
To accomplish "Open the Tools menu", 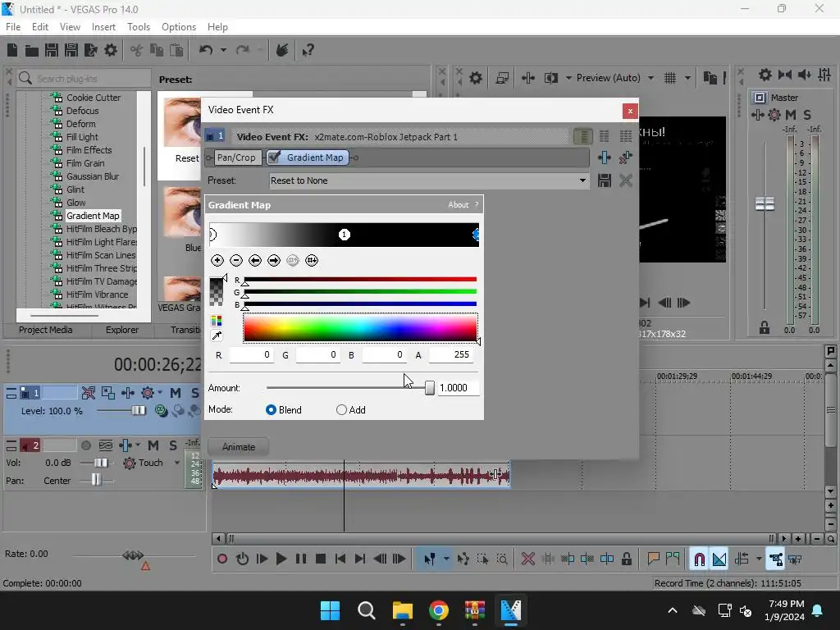I will coord(138,27).
